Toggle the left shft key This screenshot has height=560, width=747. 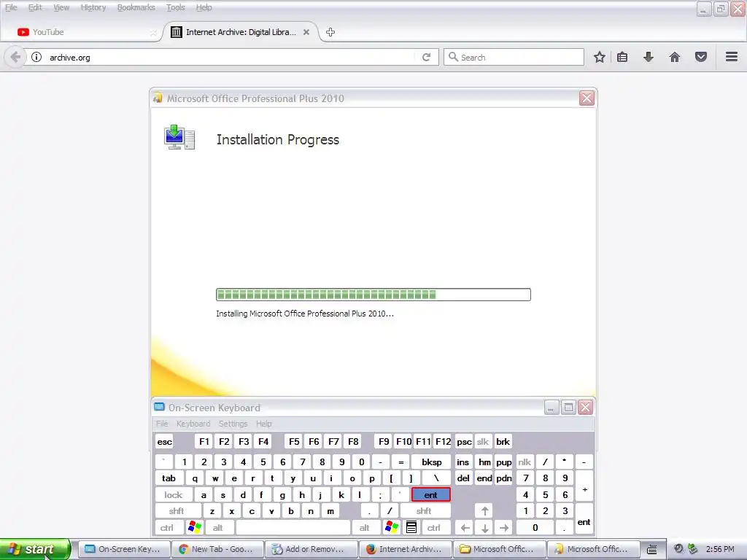(177, 511)
